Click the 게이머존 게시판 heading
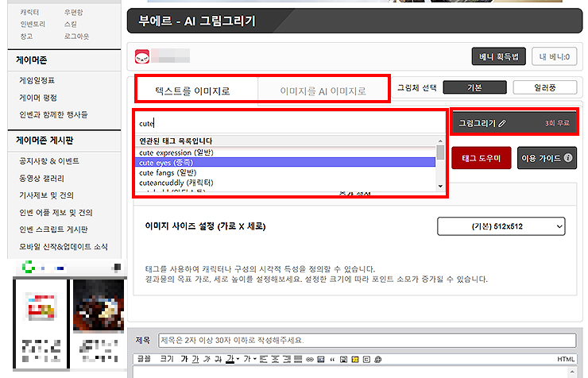 point(44,140)
